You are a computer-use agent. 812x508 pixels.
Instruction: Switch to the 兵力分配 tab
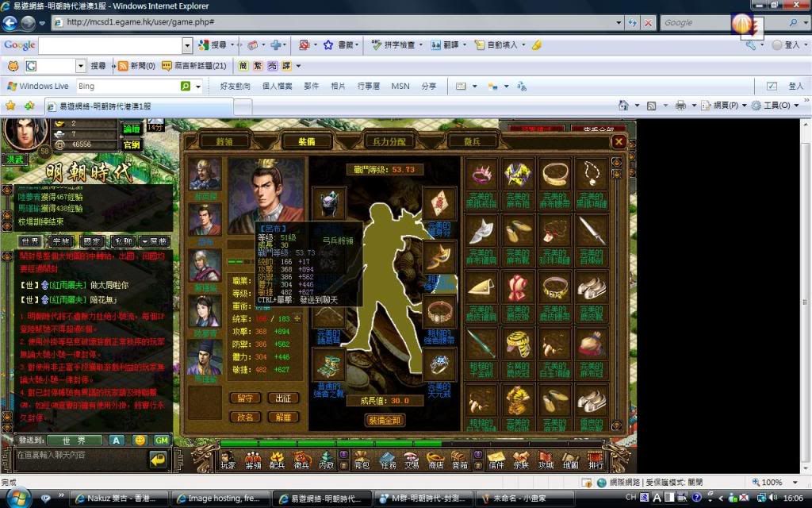tap(389, 141)
